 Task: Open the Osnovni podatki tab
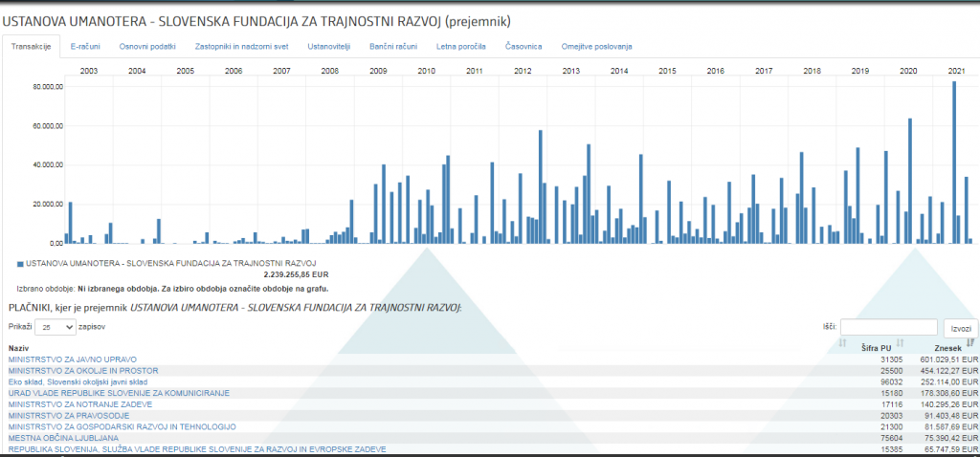point(147,46)
